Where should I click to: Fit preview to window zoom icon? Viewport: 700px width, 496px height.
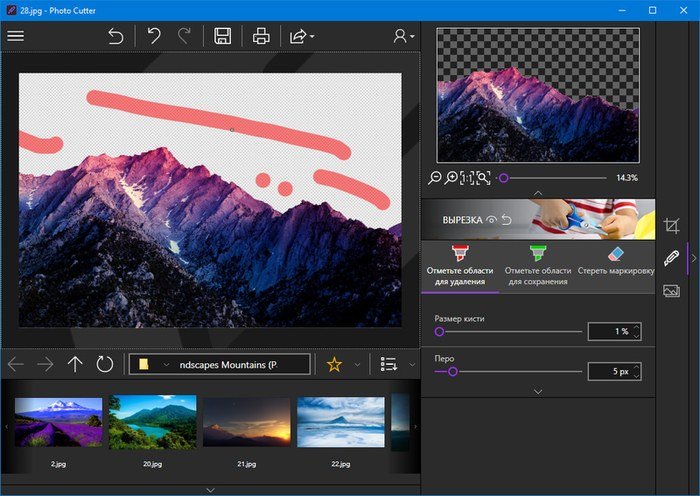[x=483, y=178]
